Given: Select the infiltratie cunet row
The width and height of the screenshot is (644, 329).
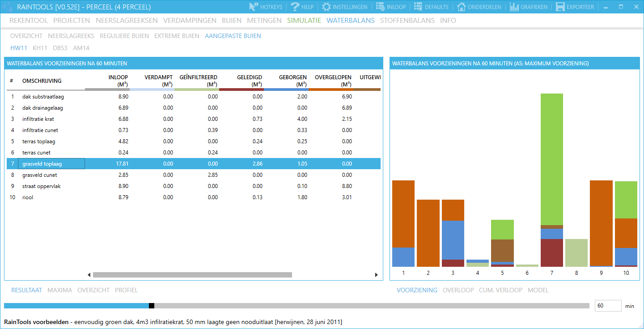Looking at the screenshot, I should (x=193, y=130).
